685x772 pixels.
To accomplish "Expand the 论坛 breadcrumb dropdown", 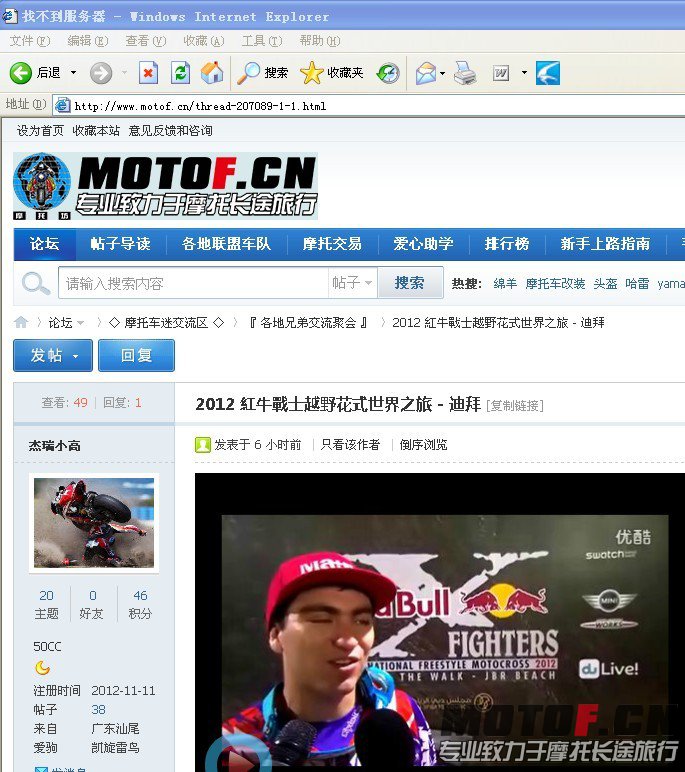I will coord(81,323).
